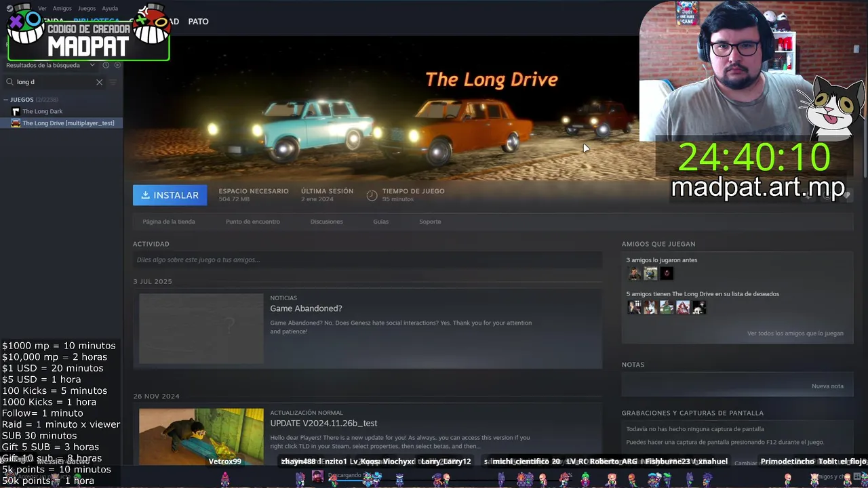Click the magnifier icon in library search
This screenshot has width=868, height=488.
(10, 82)
